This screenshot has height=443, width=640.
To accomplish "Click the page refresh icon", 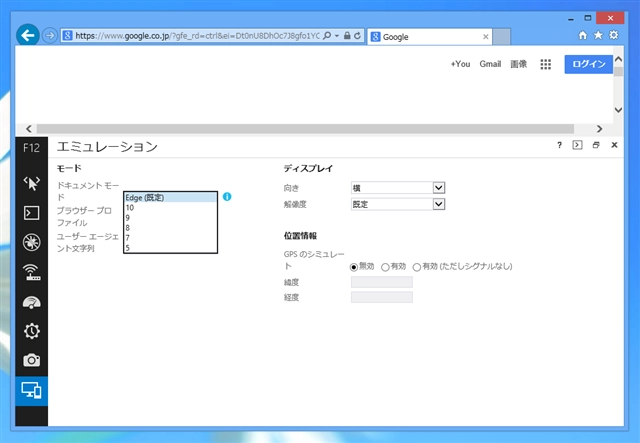I will (x=358, y=36).
